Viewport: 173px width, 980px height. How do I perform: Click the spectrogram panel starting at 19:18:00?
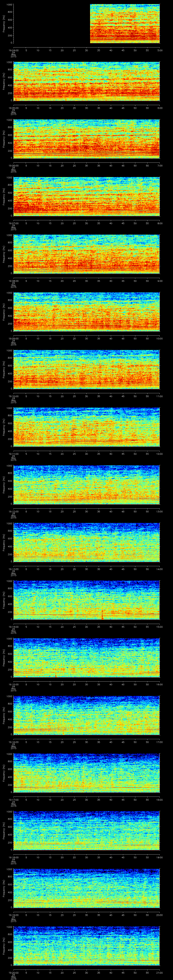point(87,831)
